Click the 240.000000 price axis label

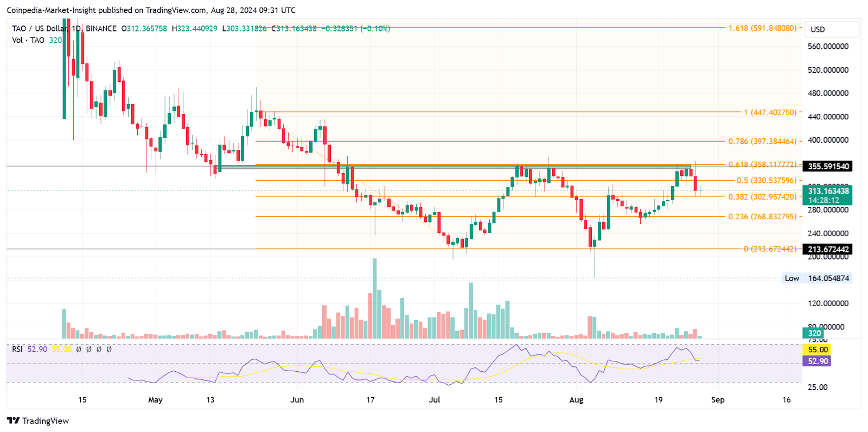pos(828,233)
